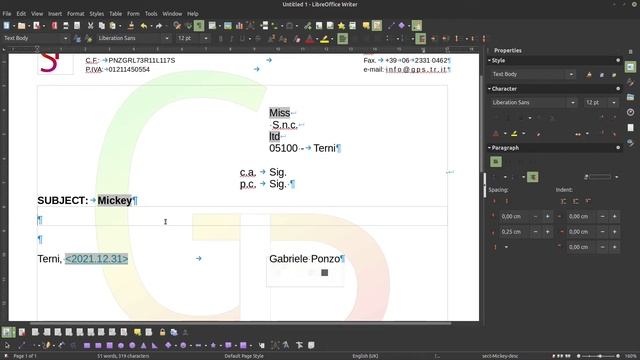The image size is (640, 360).
Task: Click the Clone formatting brush icon
Action: (x=131, y=26)
